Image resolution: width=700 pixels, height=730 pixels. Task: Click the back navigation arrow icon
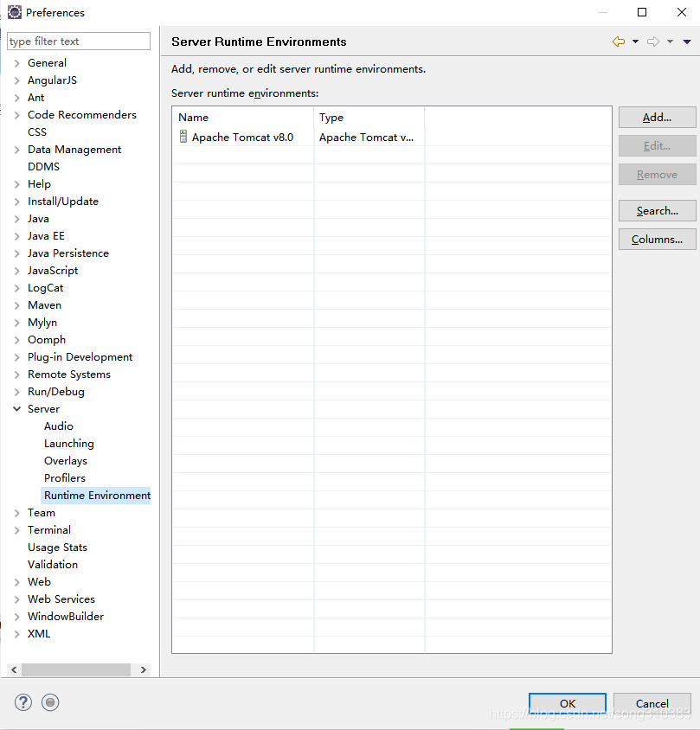point(619,42)
